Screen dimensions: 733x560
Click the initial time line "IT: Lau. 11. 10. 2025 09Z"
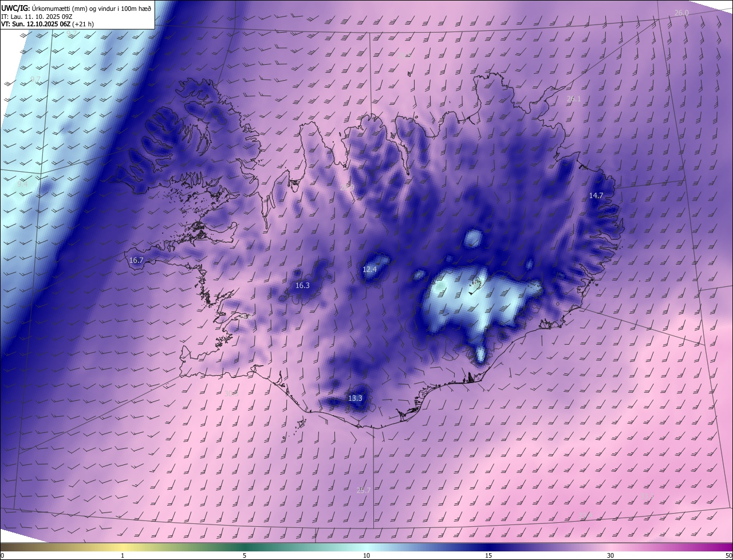tap(38, 17)
